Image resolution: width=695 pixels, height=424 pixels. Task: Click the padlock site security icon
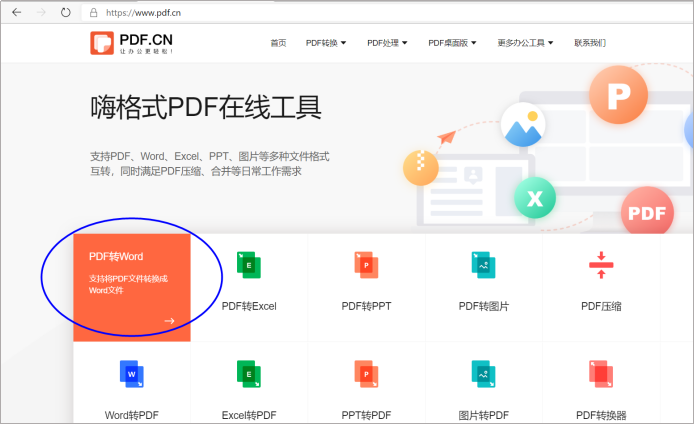tap(94, 13)
